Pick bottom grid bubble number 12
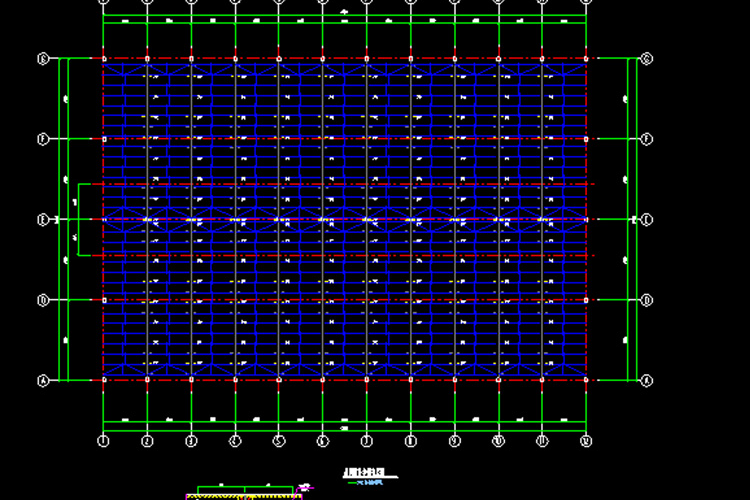 (586, 439)
